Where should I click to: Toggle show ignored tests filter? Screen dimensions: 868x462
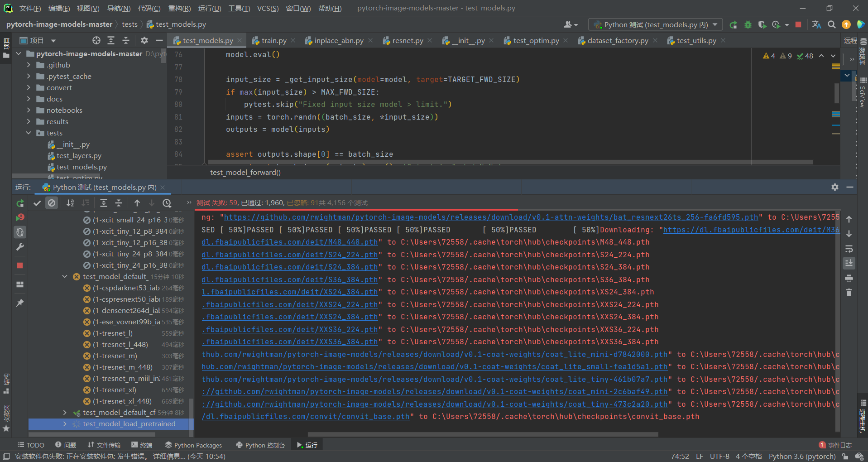click(52, 203)
